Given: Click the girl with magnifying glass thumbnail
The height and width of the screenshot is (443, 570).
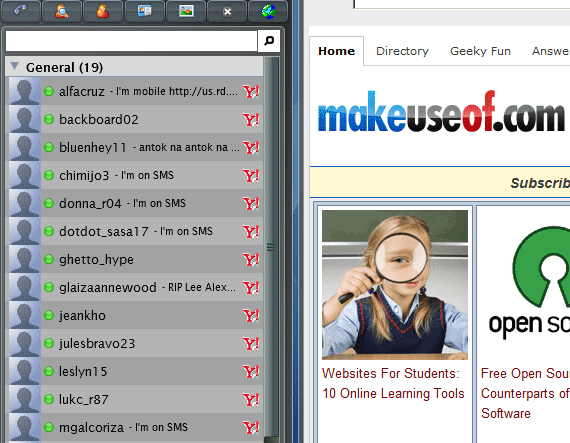Looking at the screenshot, I should click(x=395, y=285).
